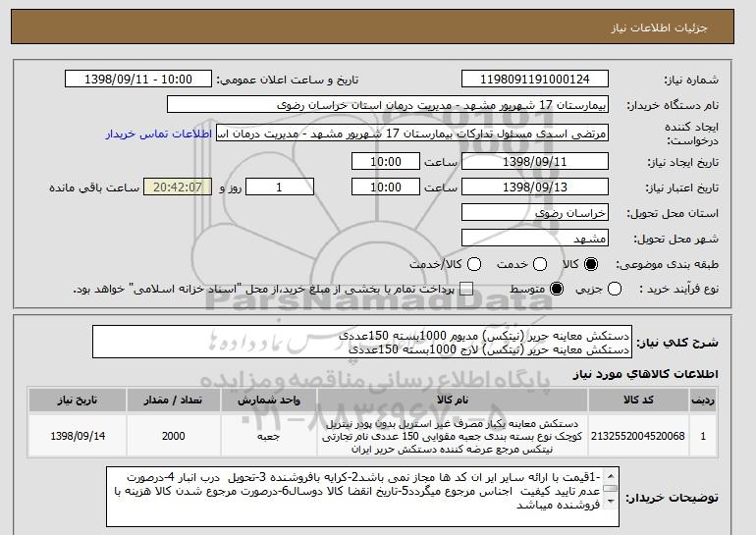Open اطلاعات تماس خریدار link
This screenshot has width=756, height=535.
coord(159,134)
